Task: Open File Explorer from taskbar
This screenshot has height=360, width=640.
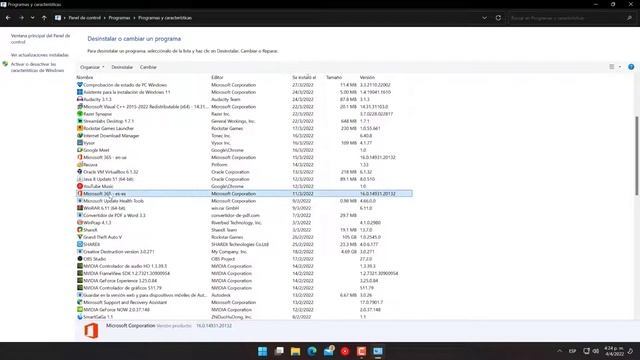Action: click(296, 351)
